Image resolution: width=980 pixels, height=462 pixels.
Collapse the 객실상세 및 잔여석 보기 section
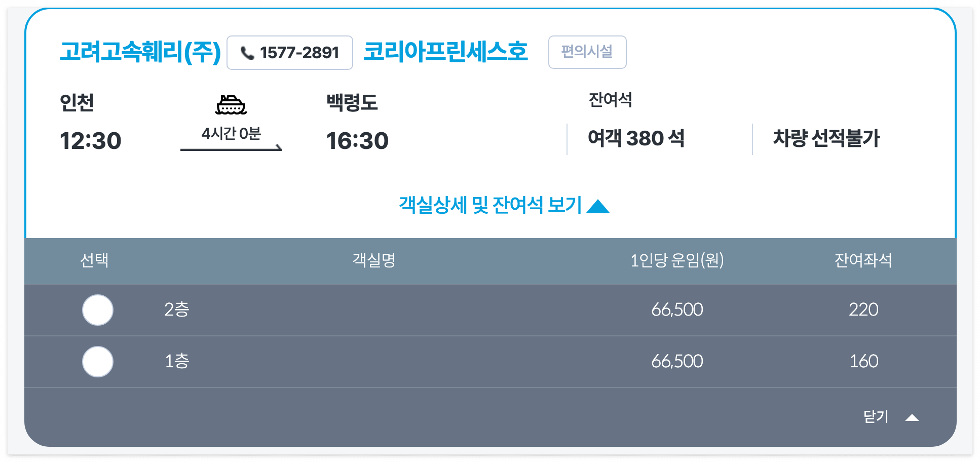tap(489, 205)
